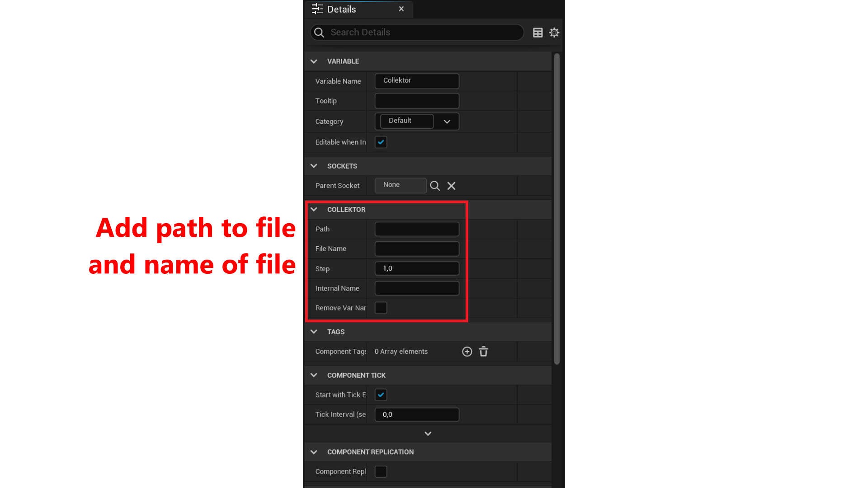Toggle the Editable when In checkbox
This screenshot has height=488, width=868.
380,142
